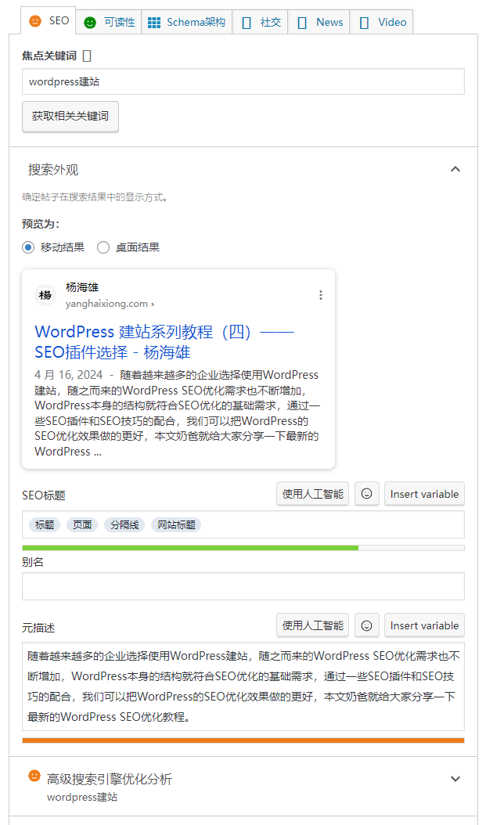Screen dimensions: 504x825
Task: Click the 网站标题 variable tag
Action: [176, 524]
